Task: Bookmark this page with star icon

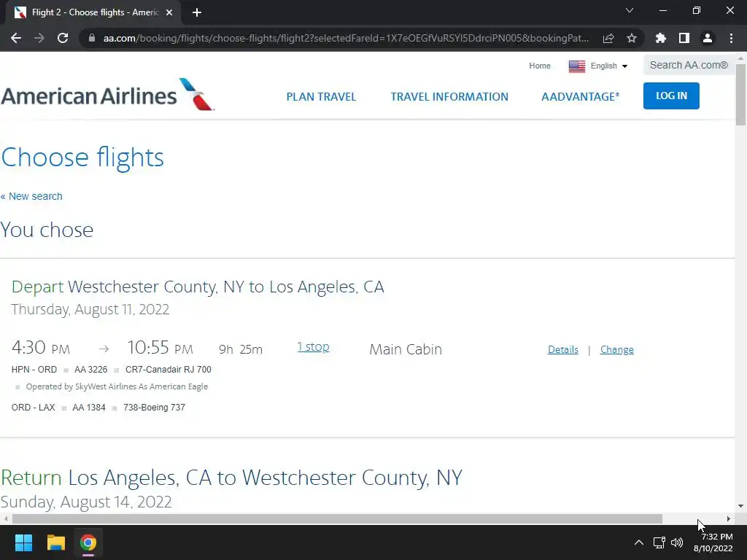Action: (632, 38)
